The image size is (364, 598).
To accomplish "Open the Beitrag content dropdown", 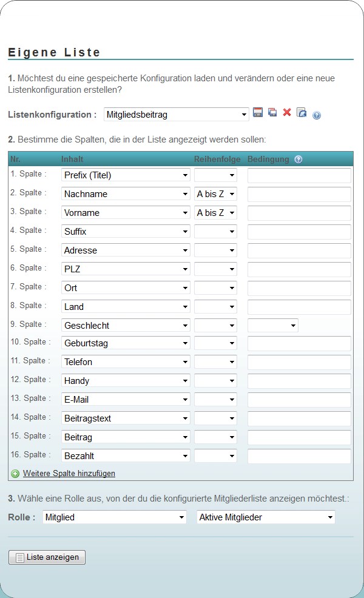I will pos(126,437).
